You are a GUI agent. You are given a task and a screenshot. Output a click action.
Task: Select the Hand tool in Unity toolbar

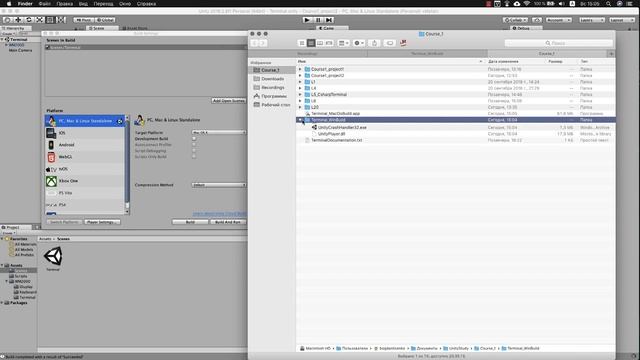[7, 20]
